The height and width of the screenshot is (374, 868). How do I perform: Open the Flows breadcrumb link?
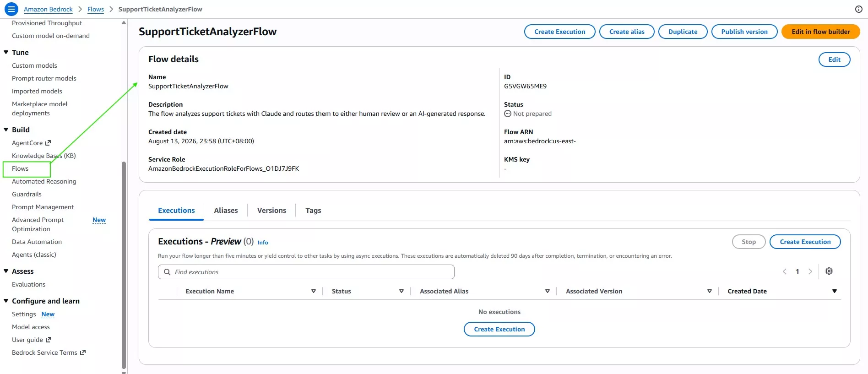coord(96,9)
